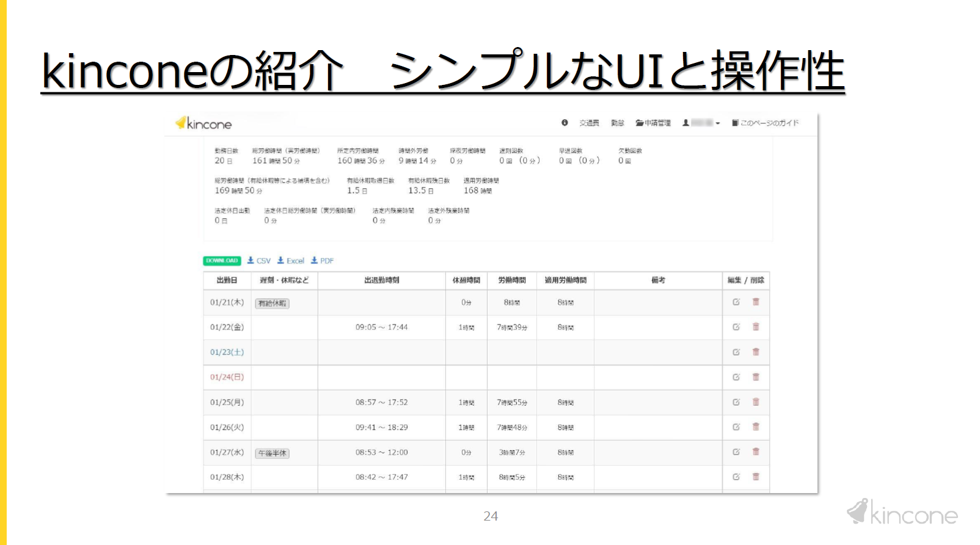Screen dimensions: 980x545
Task: Delete the 01/26(火) row
Action: point(756,427)
